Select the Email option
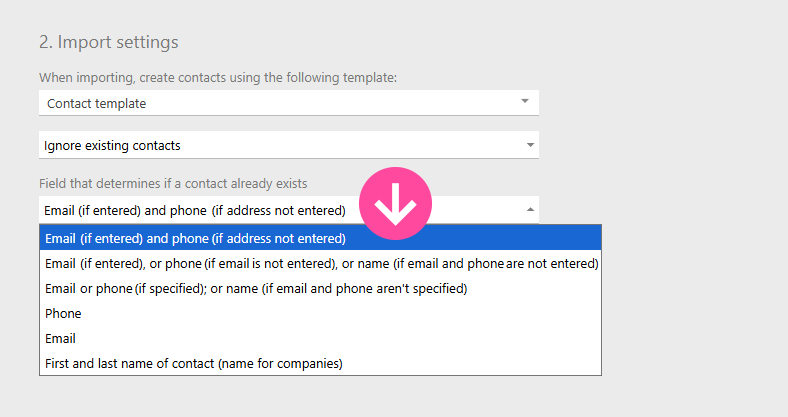The width and height of the screenshot is (788, 417). coord(61,339)
